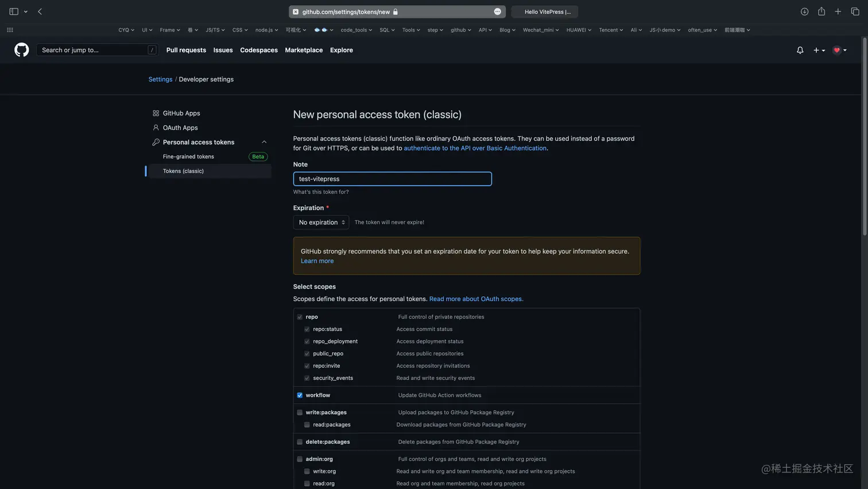Open the node.js bookmarks folder
The height and width of the screenshot is (489, 868).
click(267, 30)
